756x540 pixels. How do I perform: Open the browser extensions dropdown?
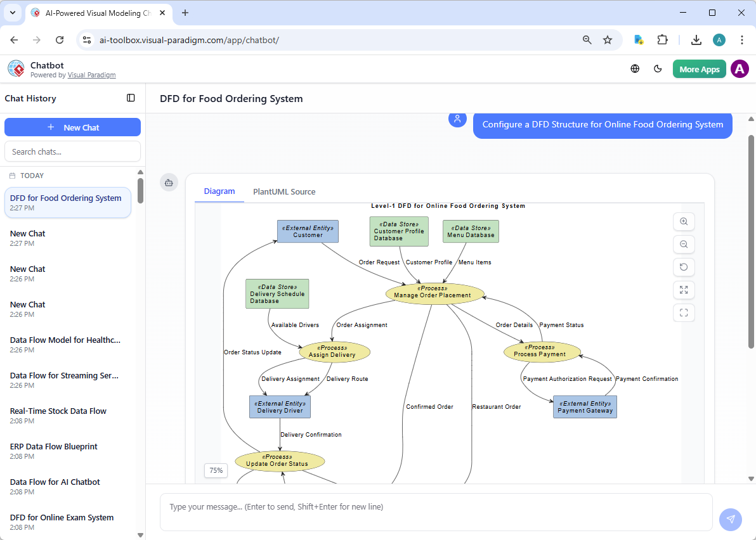(662, 39)
